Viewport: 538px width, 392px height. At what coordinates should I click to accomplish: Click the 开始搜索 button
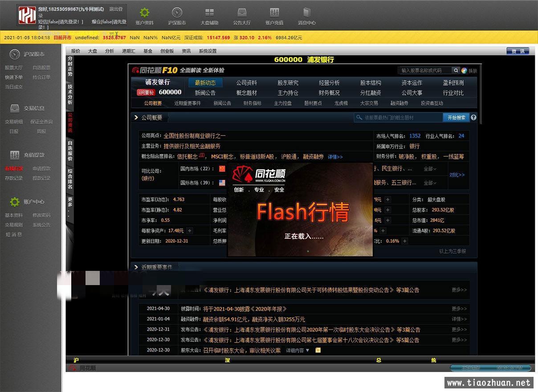click(456, 118)
